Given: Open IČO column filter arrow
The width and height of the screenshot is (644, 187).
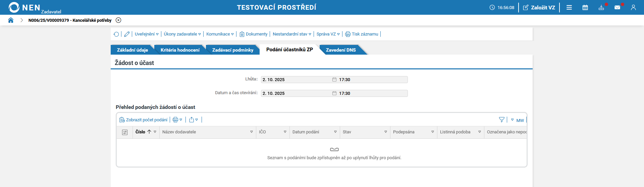Looking at the screenshot, I should coord(285,132).
